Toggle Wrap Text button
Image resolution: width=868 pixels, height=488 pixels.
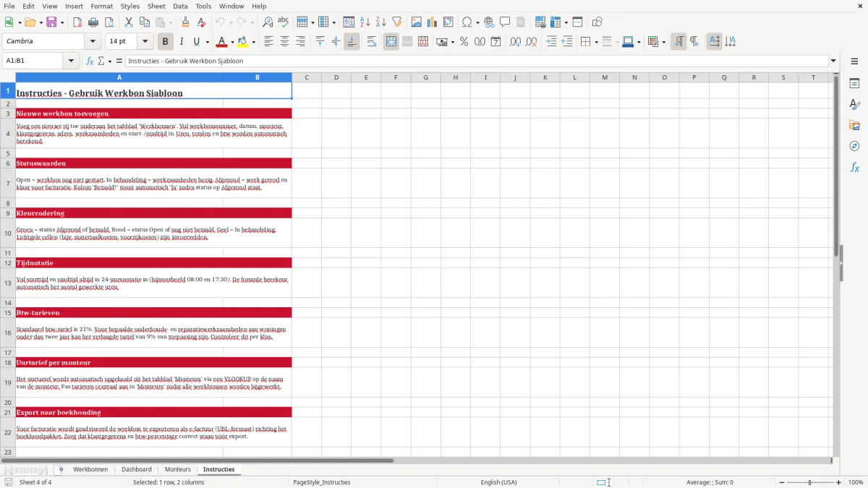tap(372, 42)
